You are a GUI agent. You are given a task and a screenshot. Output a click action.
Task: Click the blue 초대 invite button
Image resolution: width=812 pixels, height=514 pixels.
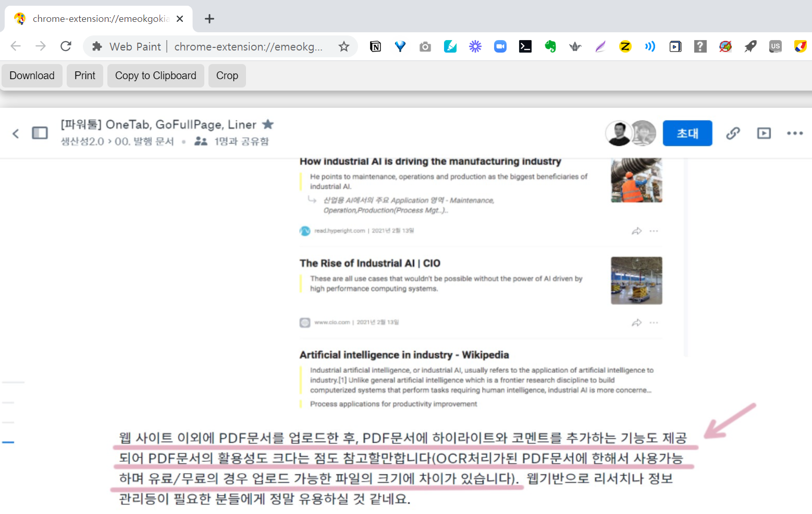[x=687, y=133]
